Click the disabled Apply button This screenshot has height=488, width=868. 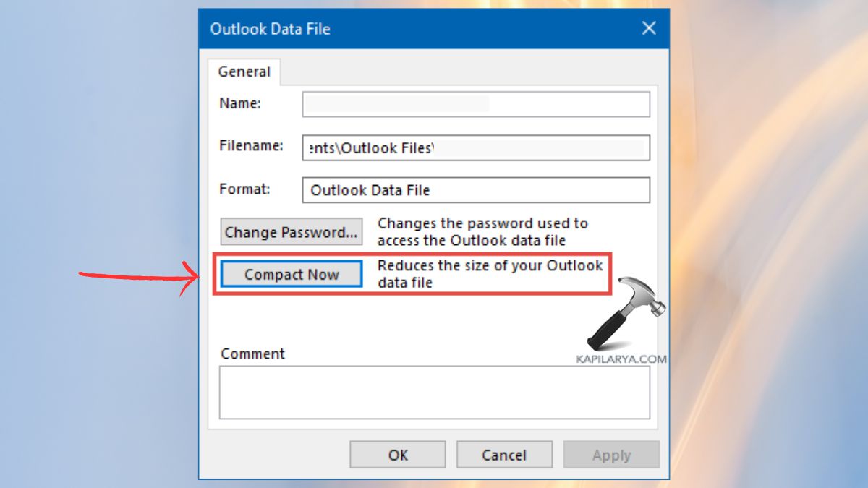click(611, 454)
